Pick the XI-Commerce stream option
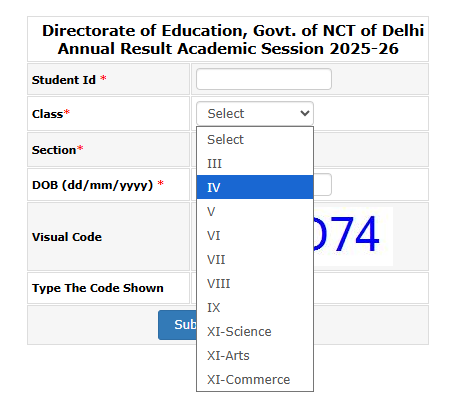The height and width of the screenshot is (404, 472). click(255, 379)
